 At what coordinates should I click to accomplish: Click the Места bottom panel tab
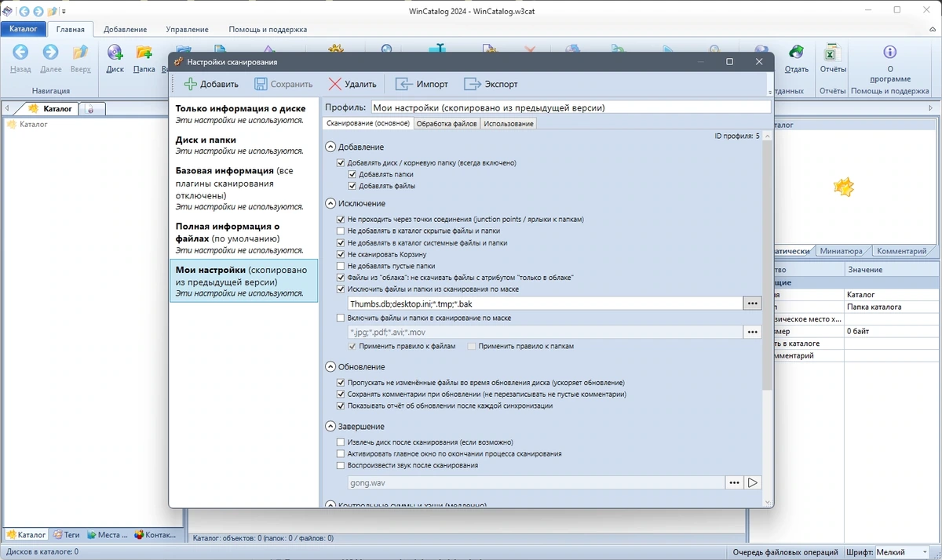108,535
